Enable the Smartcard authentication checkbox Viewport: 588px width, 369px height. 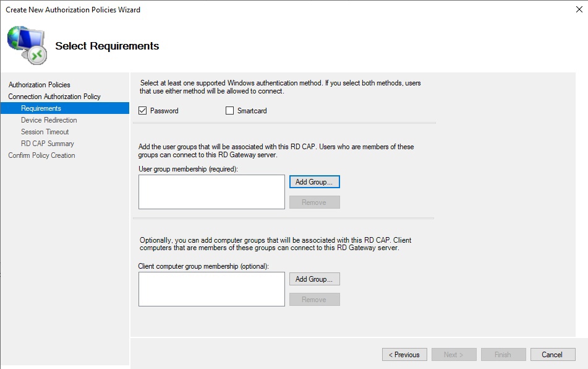point(229,111)
